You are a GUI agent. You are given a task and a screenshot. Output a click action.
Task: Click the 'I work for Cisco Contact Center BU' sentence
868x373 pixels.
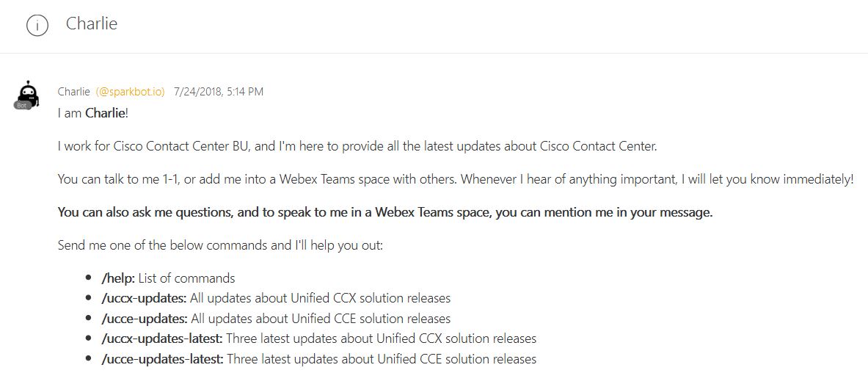point(357,146)
